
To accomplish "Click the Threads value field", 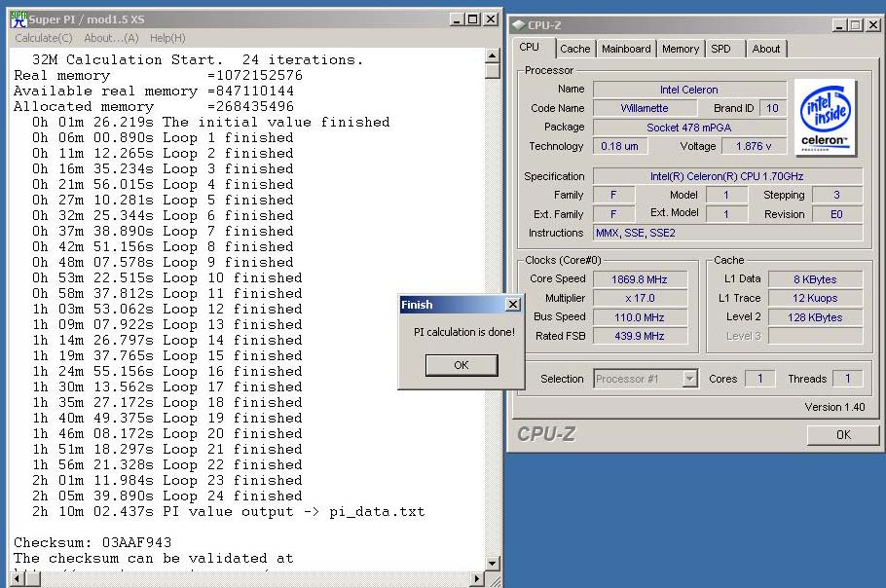I will (848, 379).
